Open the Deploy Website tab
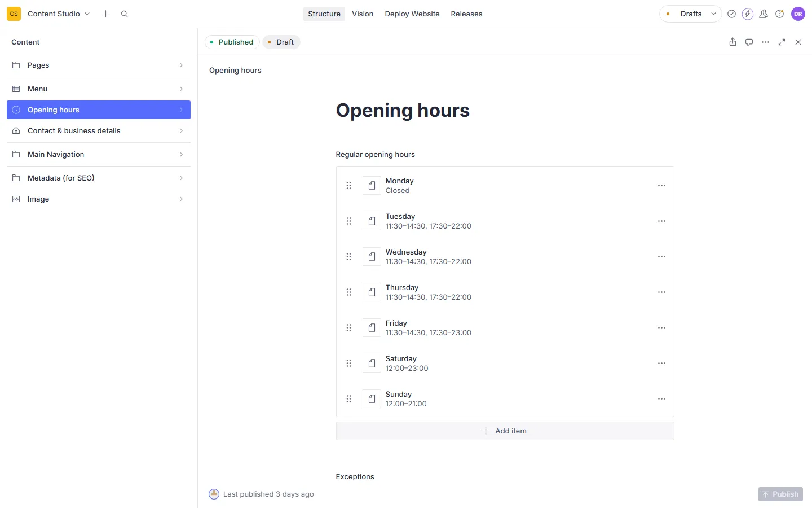This screenshot has width=812, height=508. click(412, 14)
